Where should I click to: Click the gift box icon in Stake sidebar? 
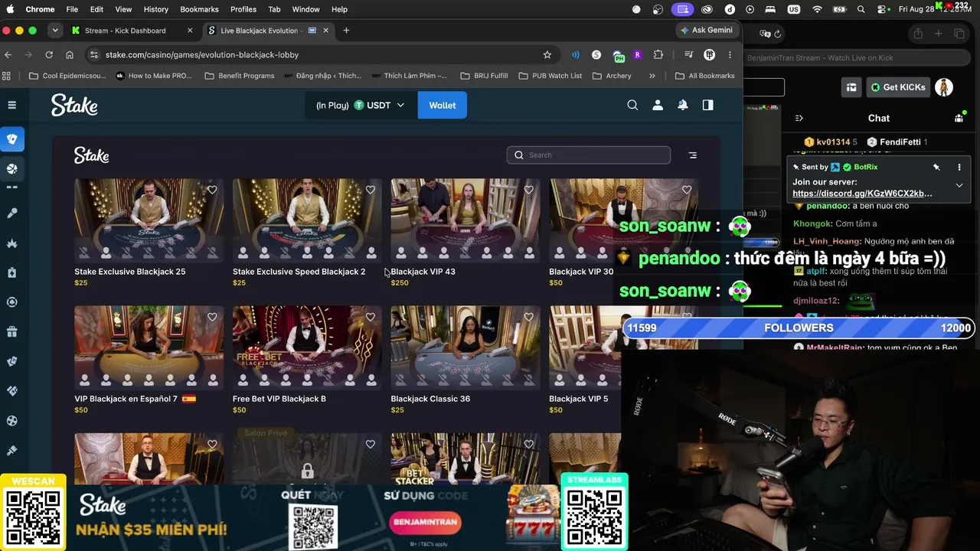12,331
